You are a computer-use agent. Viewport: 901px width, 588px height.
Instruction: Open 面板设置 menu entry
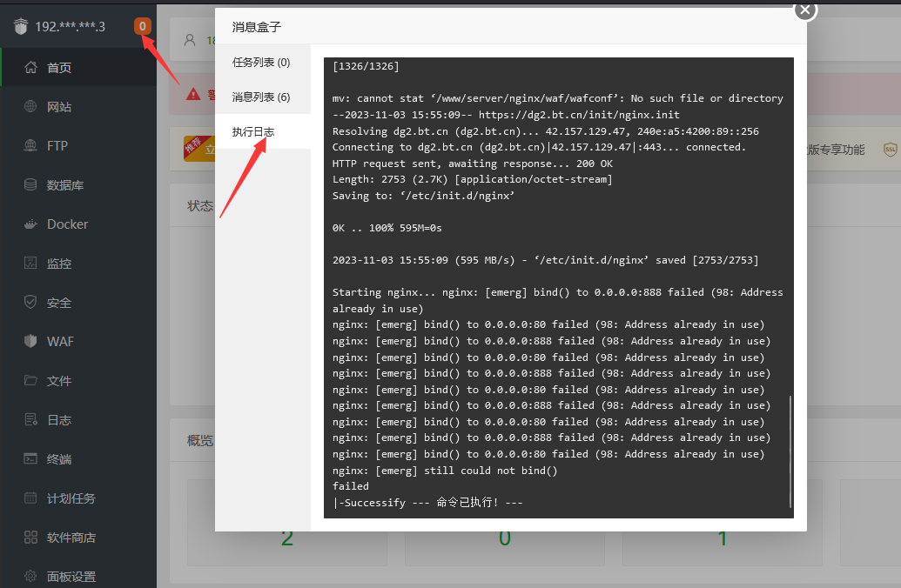(78, 576)
